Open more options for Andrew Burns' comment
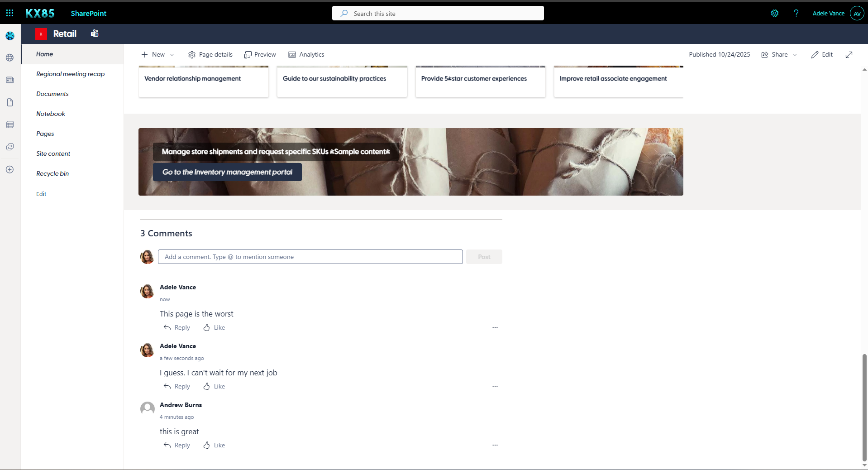Image resolution: width=868 pixels, height=470 pixels. pyautogui.click(x=495, y=445)
